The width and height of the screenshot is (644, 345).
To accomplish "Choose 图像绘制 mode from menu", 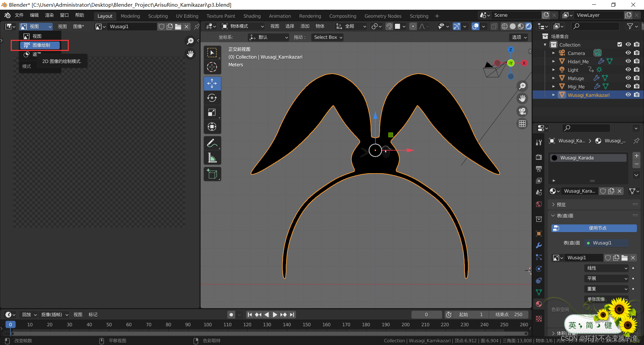I will pos(40,45).
